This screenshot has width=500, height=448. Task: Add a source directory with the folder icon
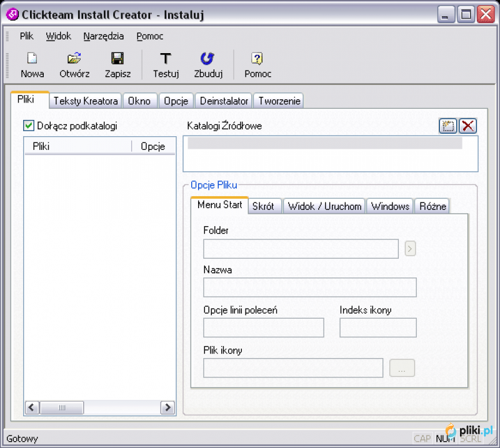[x=448, y=126]
